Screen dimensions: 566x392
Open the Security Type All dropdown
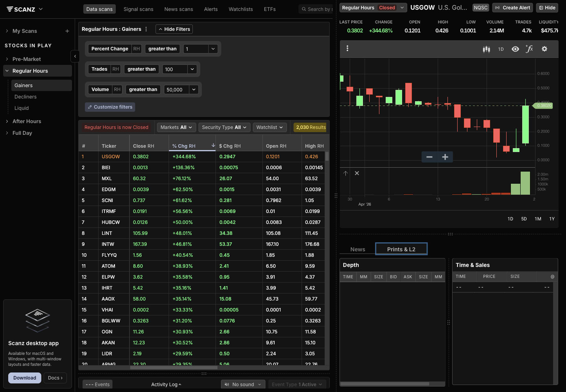point(224,127)
